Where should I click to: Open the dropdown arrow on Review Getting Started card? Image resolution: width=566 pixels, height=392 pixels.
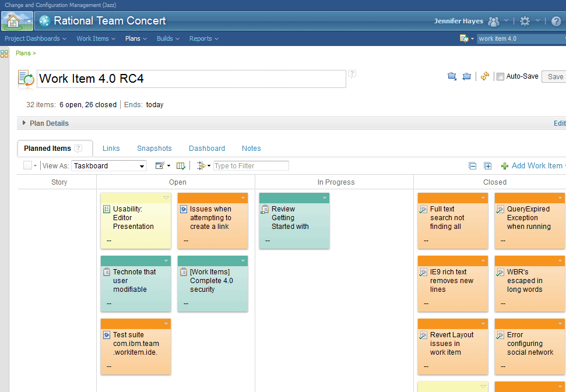[x=325, y=197]
